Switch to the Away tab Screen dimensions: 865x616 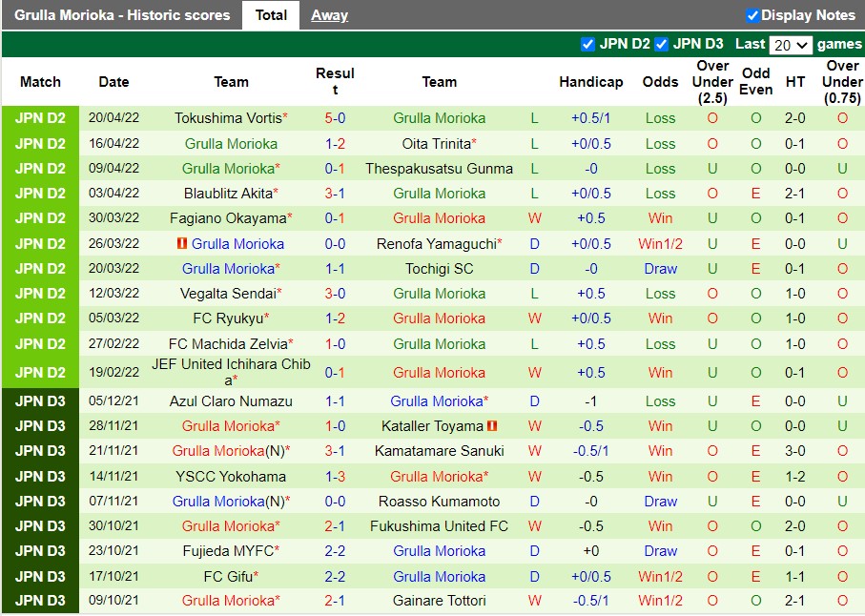tap(329, 14)
